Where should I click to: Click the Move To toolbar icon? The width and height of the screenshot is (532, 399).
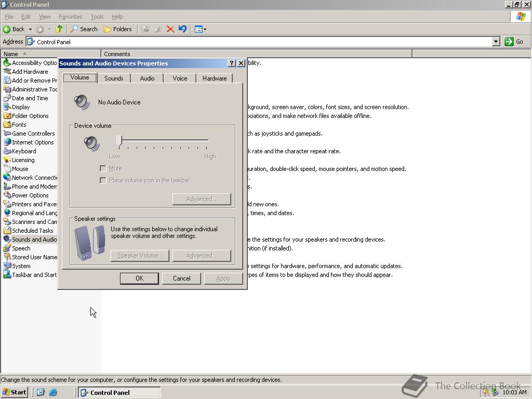point(145,29)
